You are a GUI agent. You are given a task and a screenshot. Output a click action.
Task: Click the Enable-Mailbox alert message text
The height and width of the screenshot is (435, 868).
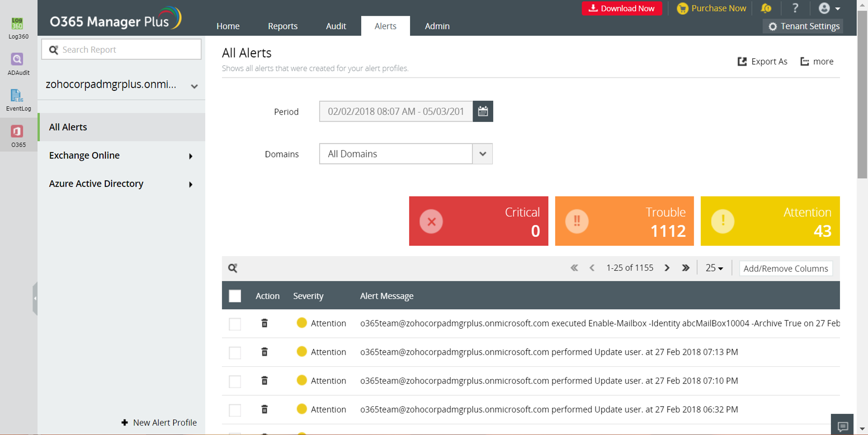[600, 323]
